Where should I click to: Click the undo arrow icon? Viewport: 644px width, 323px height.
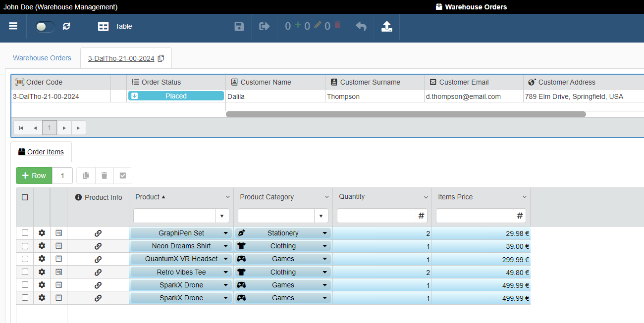click(361, 26)
